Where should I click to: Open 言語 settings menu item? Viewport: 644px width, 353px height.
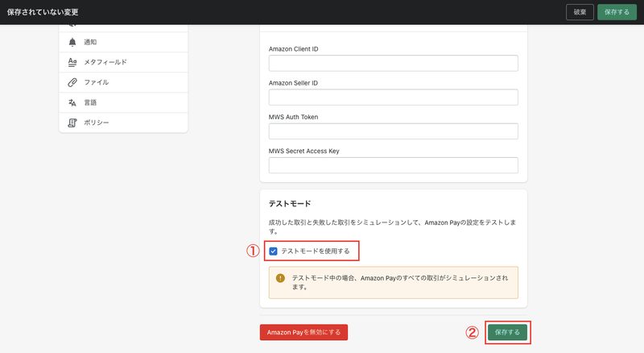[x=124, y=102]
